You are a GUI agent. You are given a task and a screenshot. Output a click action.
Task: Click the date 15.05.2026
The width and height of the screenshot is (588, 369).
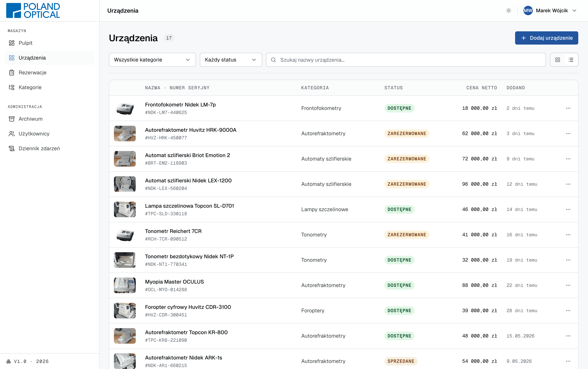[521, 336]
